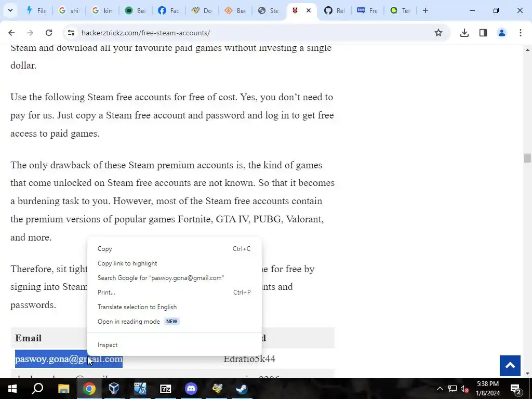Image resolution: width=532 pixels, height=399 pixels.
Task: Go forward with the forward arrow
Action: (x=30, y=33)
